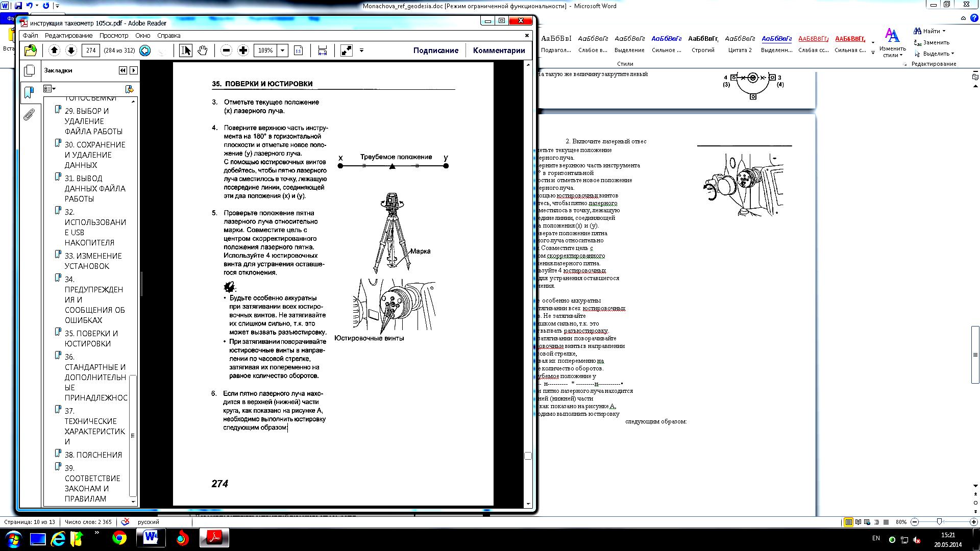The height and width of the screenshot is (551, 980).
Task: Activate the Hand tool
Action: pos(203,50)
